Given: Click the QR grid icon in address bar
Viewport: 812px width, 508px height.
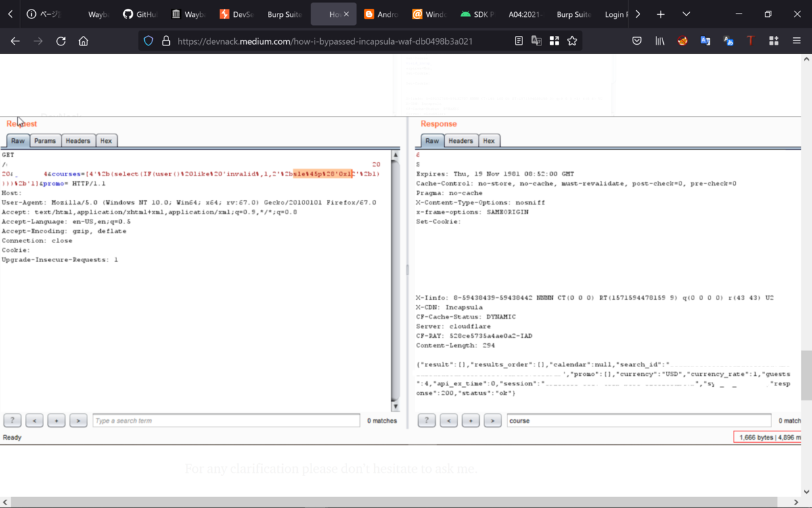Looking at the screenshot, I should [554, 41].
